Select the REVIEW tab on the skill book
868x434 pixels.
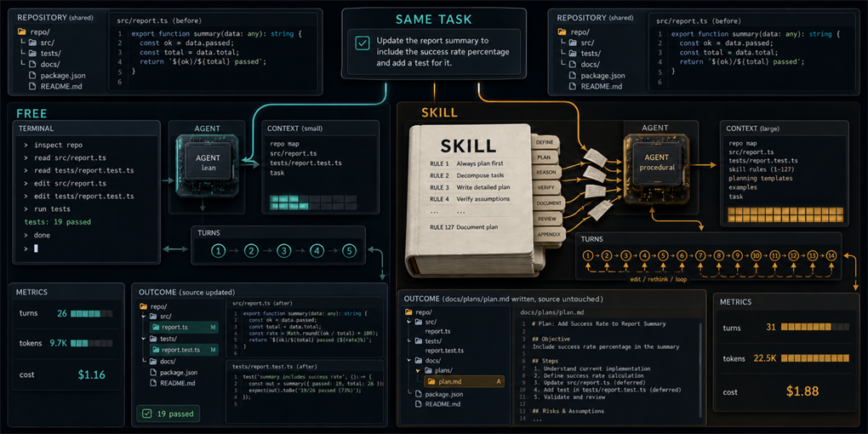pyautogui.click(x=548, y=220)
